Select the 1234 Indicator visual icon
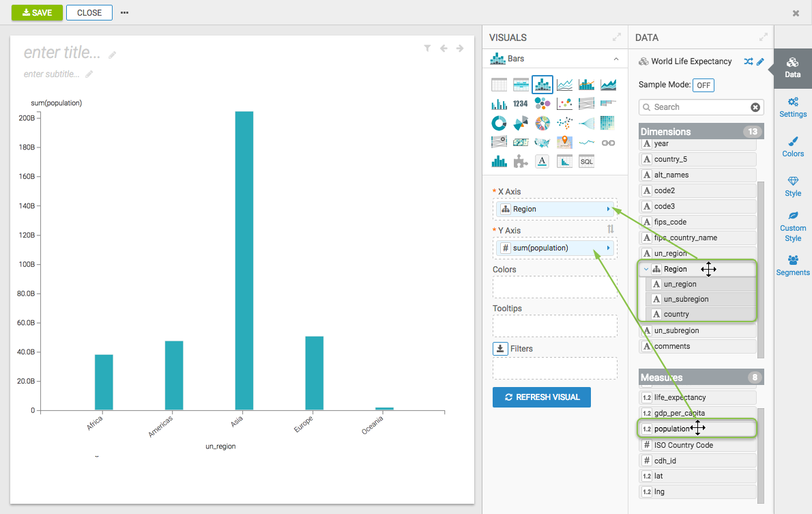This screenshot has width=812, height=514. (x=521, y=104)
